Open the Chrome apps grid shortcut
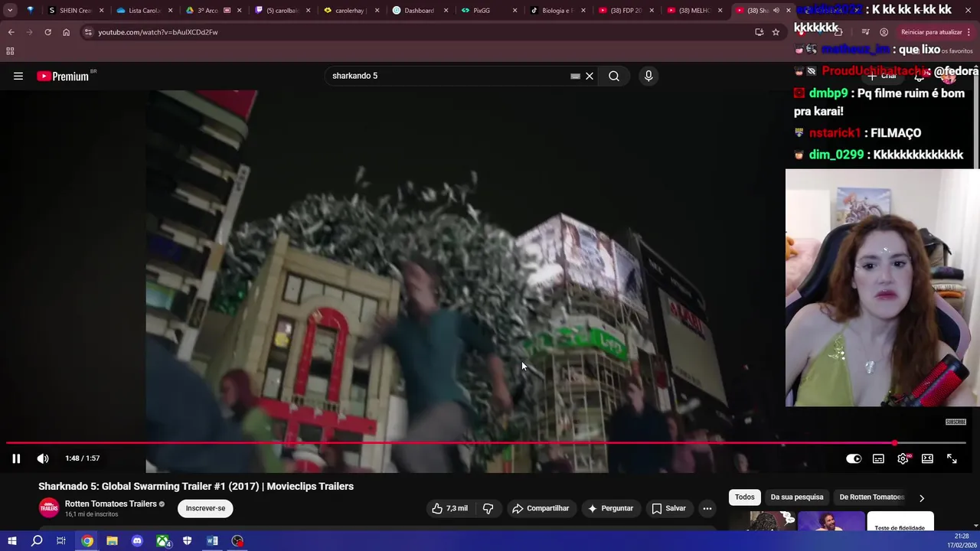The height and width of the screenshot is (551, 980). 10,51
